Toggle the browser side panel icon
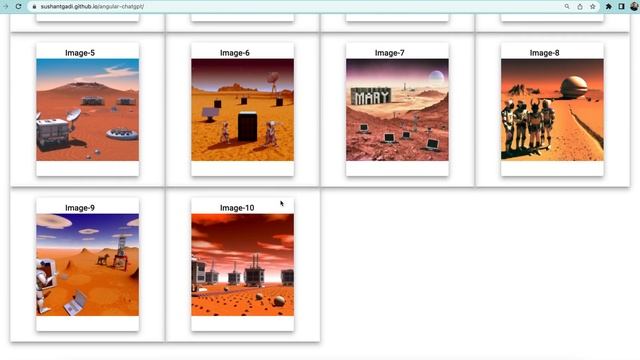This screenshot has height=360, width=640. click(x=621, y=7)
